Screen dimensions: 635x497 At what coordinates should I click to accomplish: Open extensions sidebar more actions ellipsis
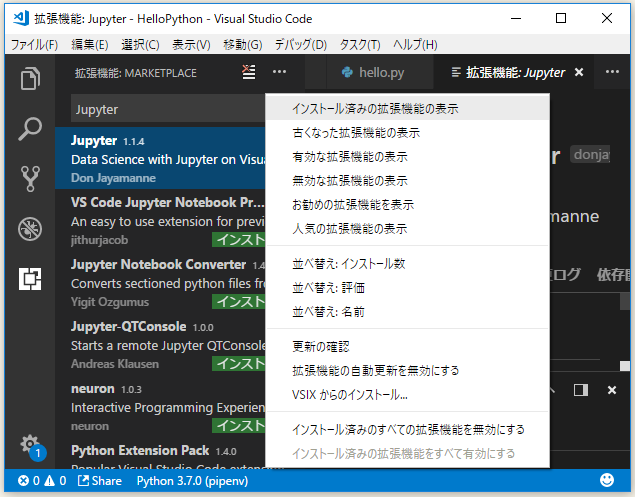coord(279,72)
